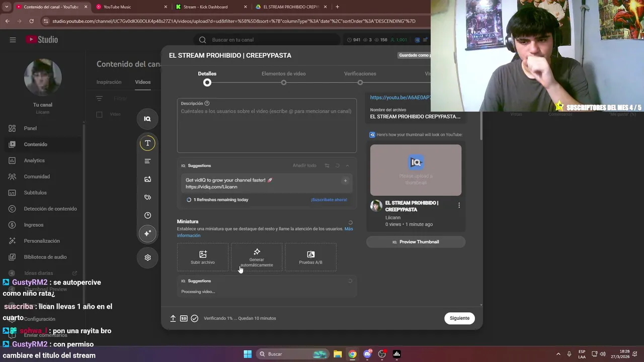Click the description help question-mark icon

207,104
